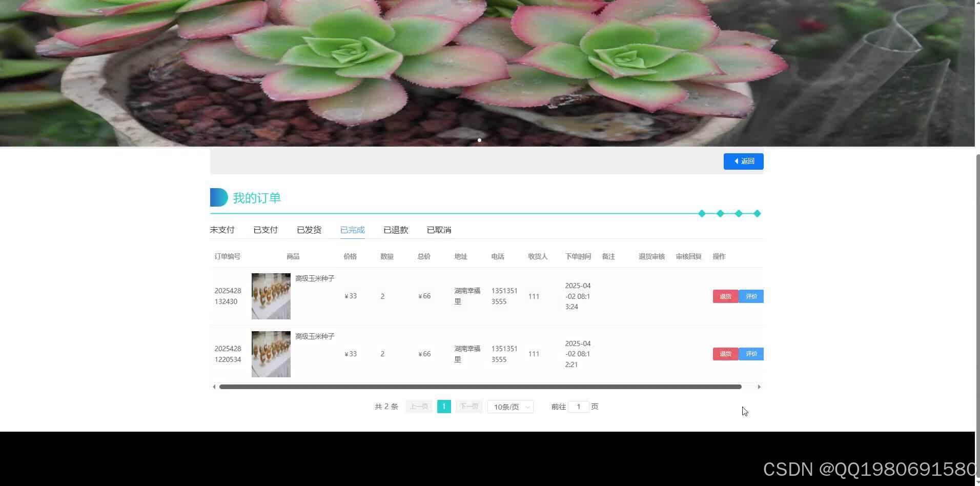
Task: Click the page number input next to 前往
Action: point(579,406)
